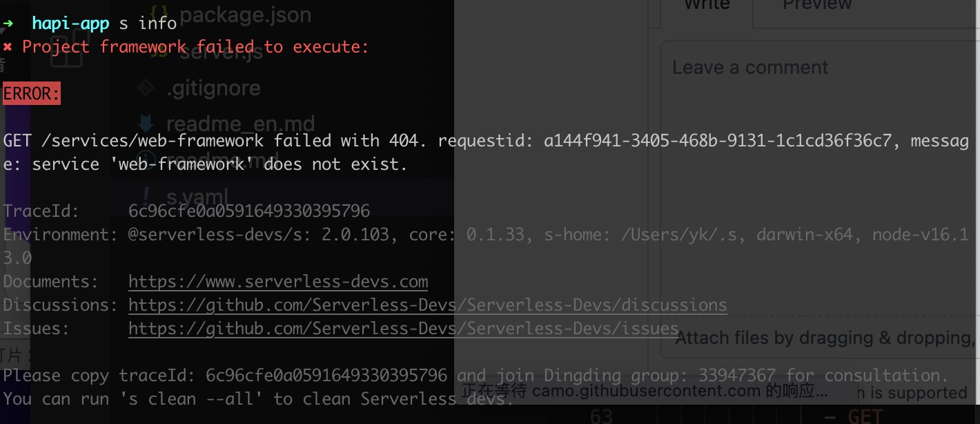
Task: Click the green prompt arrow in the terminal
Action: point(8,23)
